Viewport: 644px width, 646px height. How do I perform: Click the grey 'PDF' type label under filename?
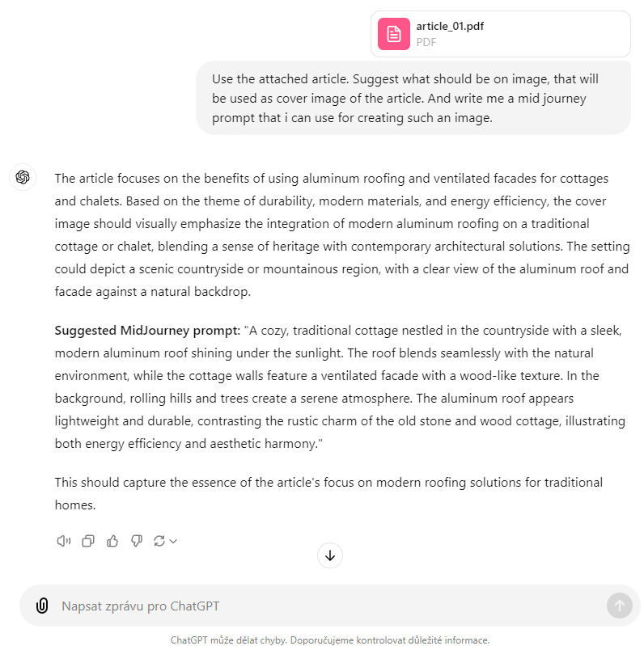[426, 42]
